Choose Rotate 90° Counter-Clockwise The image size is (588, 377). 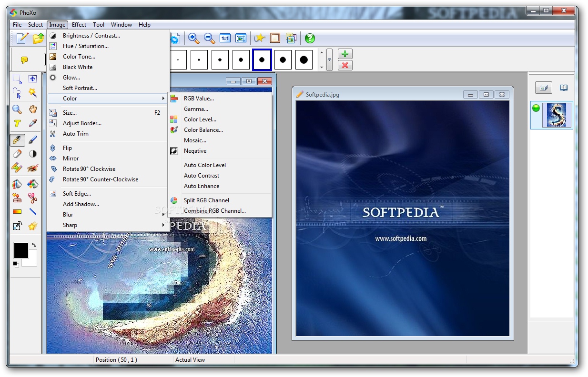[x=108, y=179]
